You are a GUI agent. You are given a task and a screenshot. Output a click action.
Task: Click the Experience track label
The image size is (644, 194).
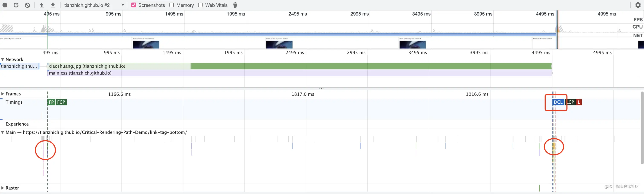pyautogui.click(x=17, y=124)
